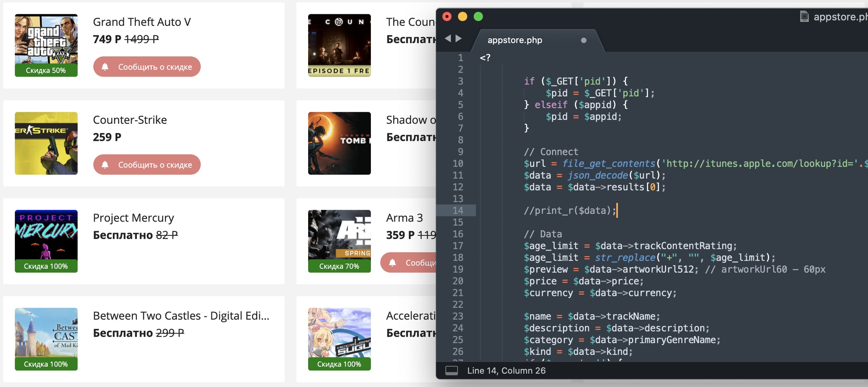Click the crossed-out 82 ₽ price
The width and height of the screenshot is (868, 387).
167,235
